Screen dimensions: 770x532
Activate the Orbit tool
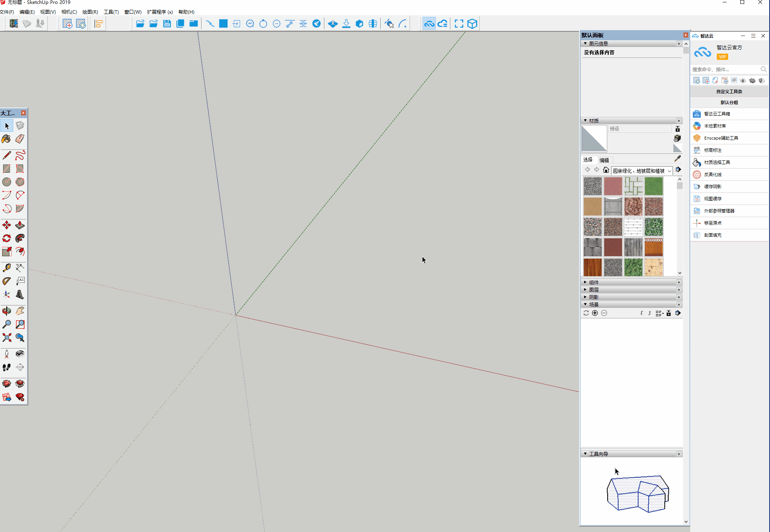pos(7,311)
